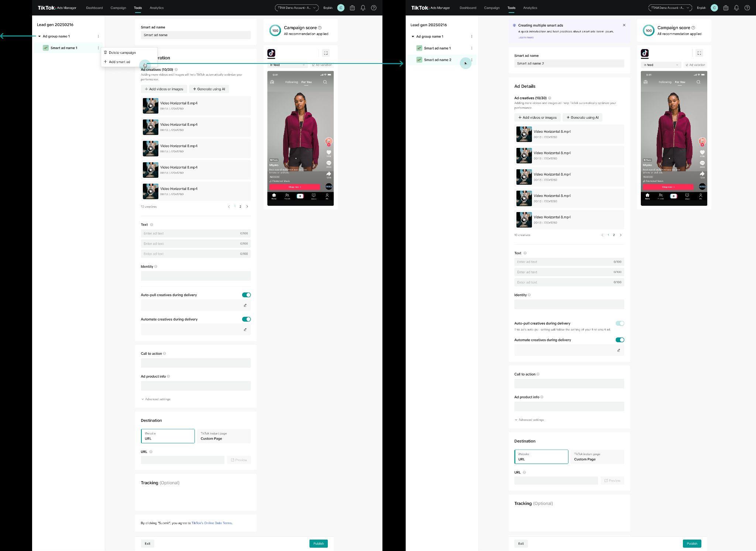Open In feed dropdown in right screen preview
The image size is (756, 551).
coord(661,65)
